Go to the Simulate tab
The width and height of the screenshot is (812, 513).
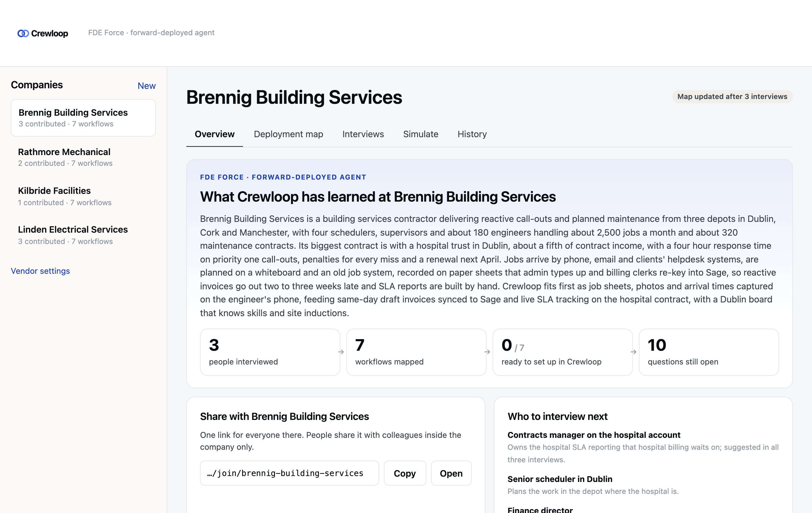pyautogui.click(x=421, y=134)
